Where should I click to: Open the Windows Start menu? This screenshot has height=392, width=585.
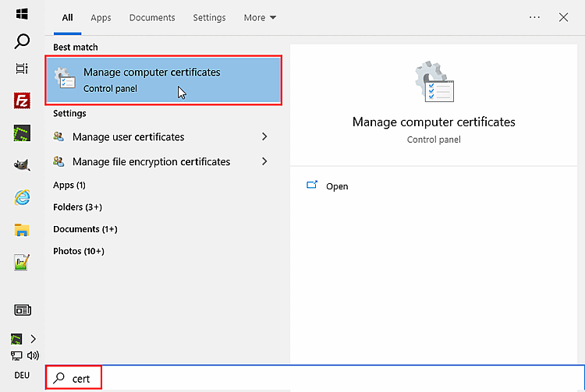click(22, 13)
